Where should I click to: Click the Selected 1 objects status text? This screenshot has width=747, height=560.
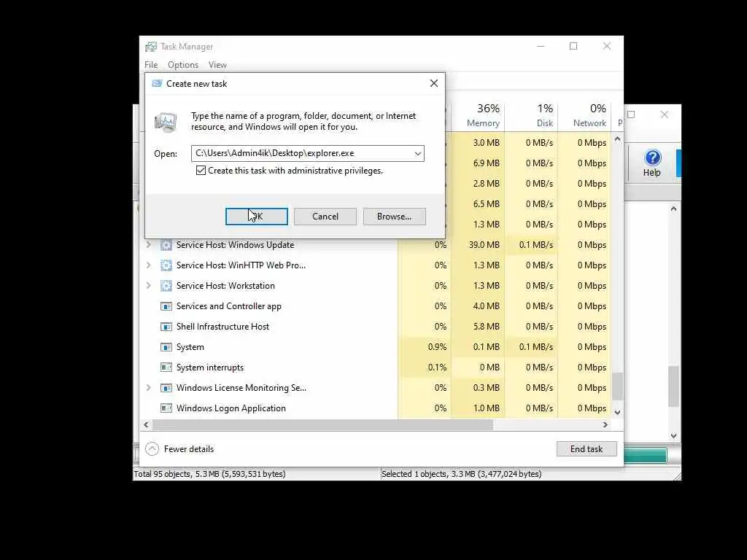(461, 474)
